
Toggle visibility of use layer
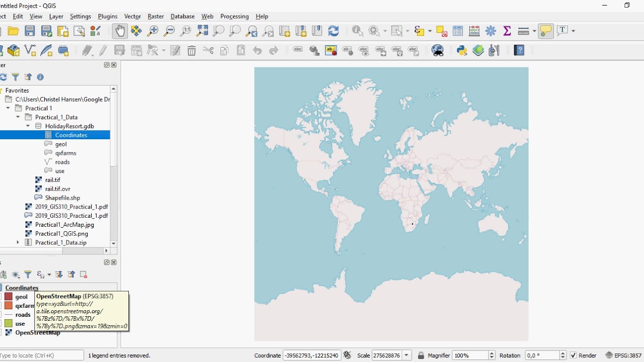pos(2,324)
